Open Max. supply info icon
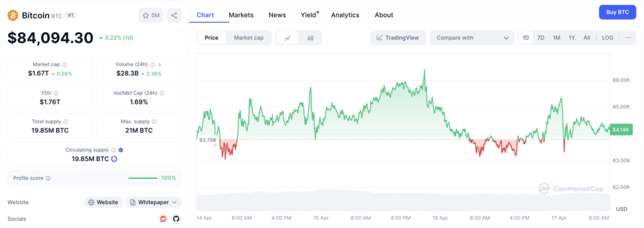Viewport: 644px width, 228px height. tap(155, 122)
